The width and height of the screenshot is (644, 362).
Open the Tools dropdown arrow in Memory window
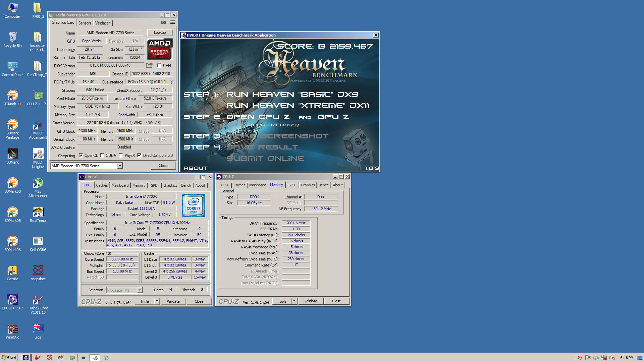(x=294, y=301)
